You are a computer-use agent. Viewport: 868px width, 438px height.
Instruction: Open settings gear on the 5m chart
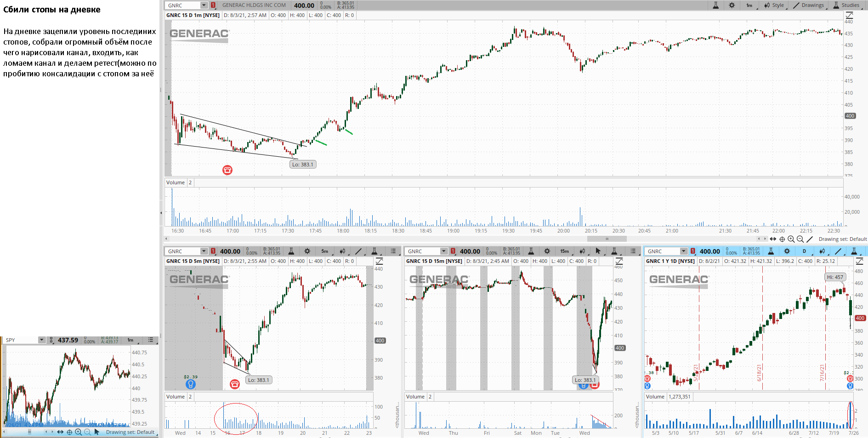(307, 251)
